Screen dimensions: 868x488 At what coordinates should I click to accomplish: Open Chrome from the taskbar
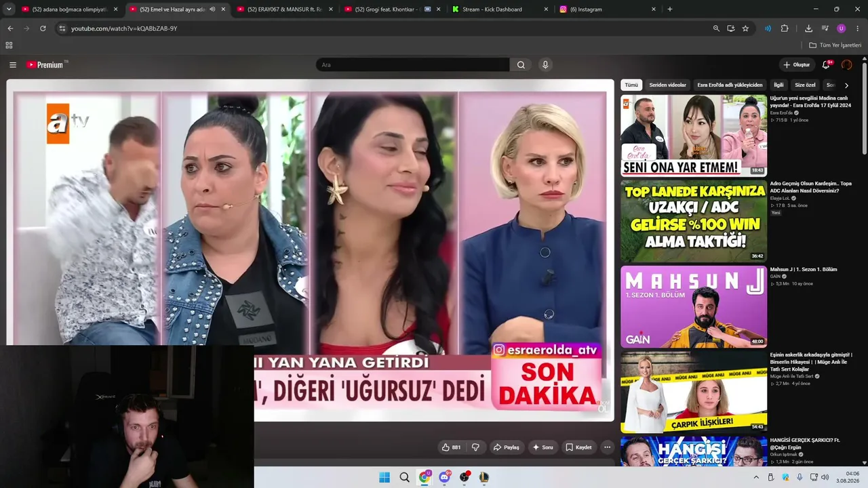point(425,477)
